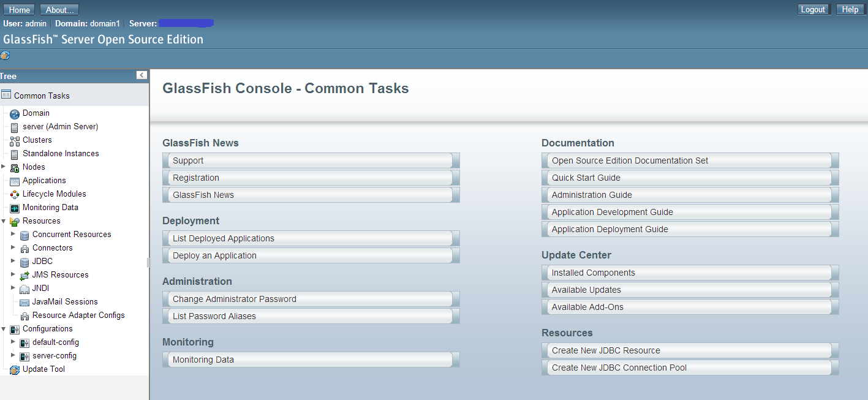The width and height of the screenshot is (868, 400).
Task: Click the JNDI icon
Action: pos(25,289)
